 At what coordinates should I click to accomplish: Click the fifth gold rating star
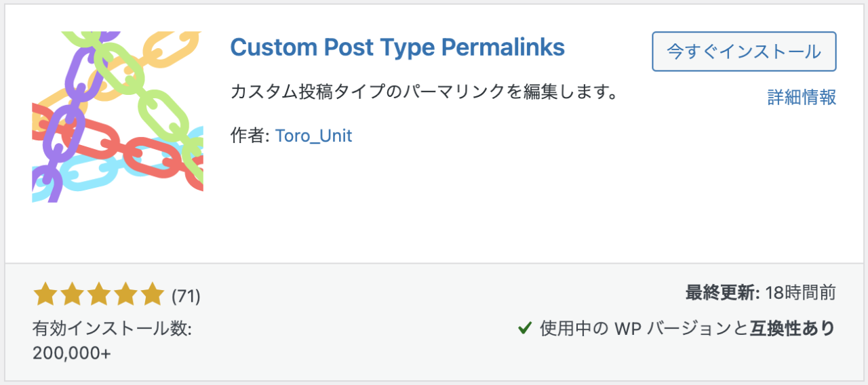[151, 295]
